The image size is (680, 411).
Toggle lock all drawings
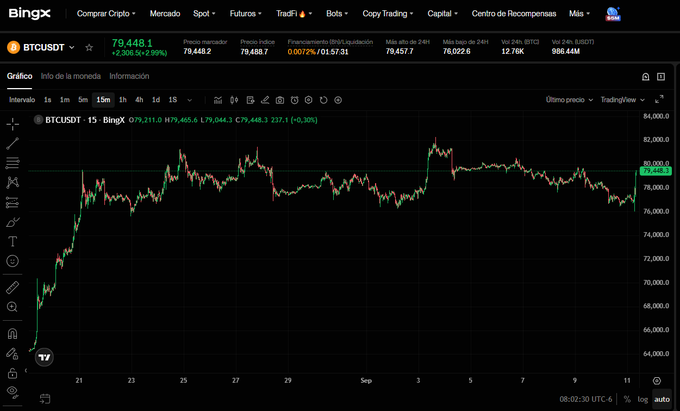(13, 373)
